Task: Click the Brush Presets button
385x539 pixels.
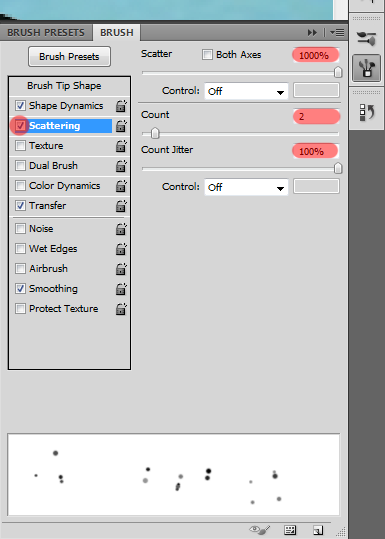Action: [x=69, y=56]
